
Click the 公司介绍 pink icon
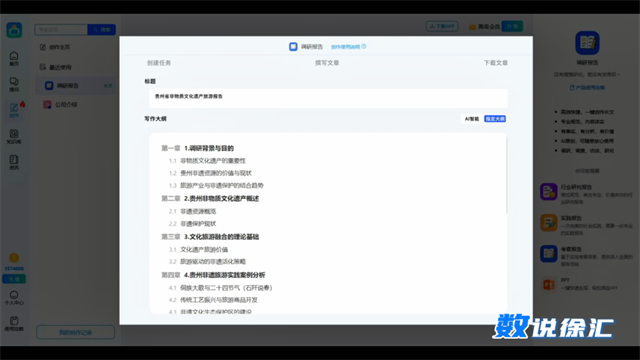(x=47, y=104)
